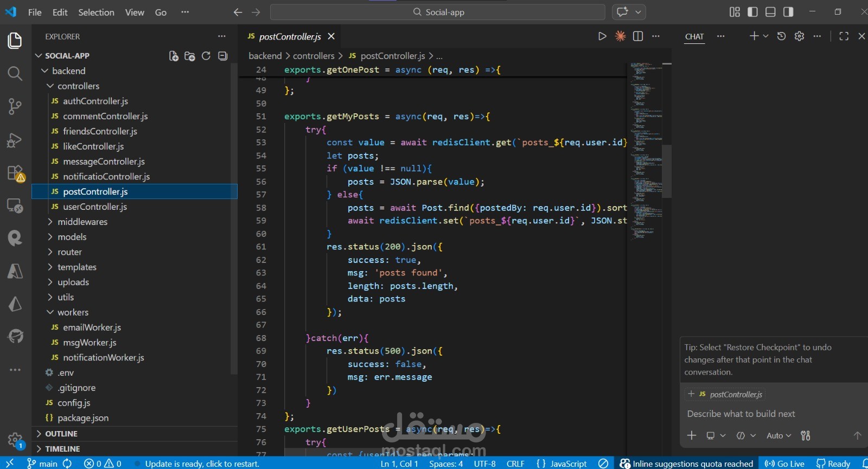This screenshot has height=469, width=868.
Task: Toggle the primary side bar visibility
Action: tap(752, 12)
